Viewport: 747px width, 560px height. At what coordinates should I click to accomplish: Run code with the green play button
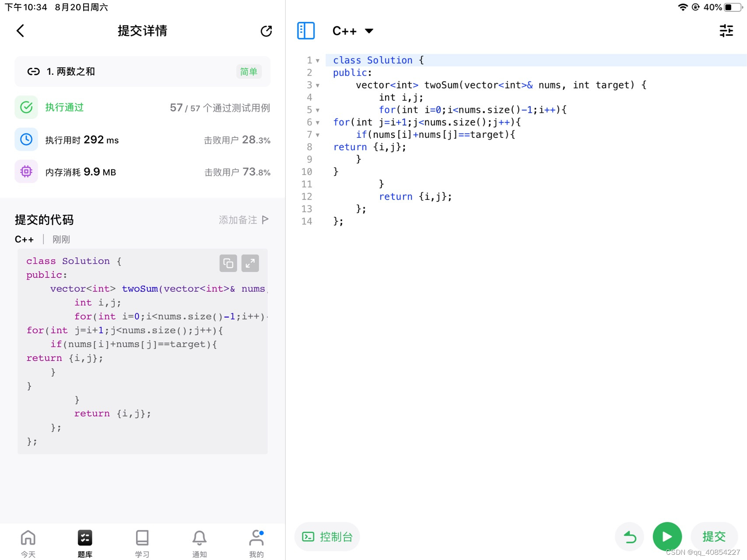click(x=667, y=537)
